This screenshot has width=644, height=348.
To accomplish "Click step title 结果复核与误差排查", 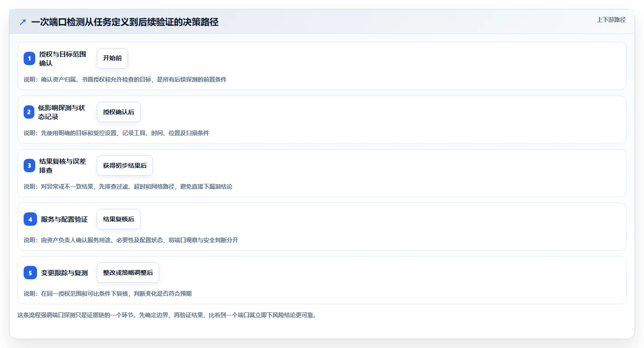I will click(62, 166).
